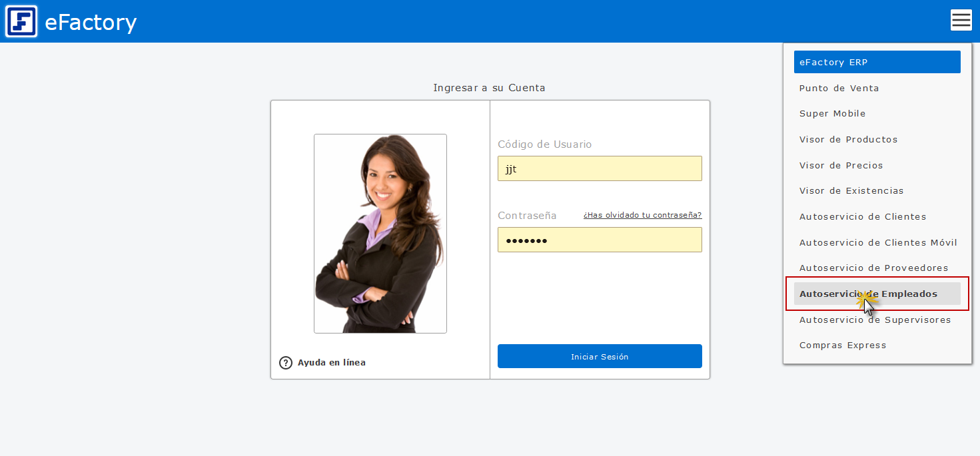The width and height of the screenshot is (980, 456).
Task: Click the Código de Usuario input field
Action: pos(600,168)
